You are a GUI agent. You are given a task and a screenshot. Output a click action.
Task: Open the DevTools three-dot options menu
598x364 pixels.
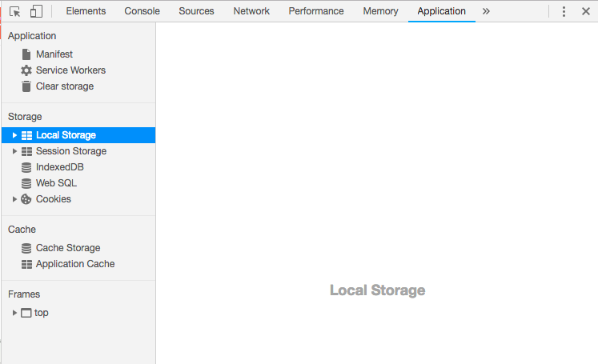564,11
